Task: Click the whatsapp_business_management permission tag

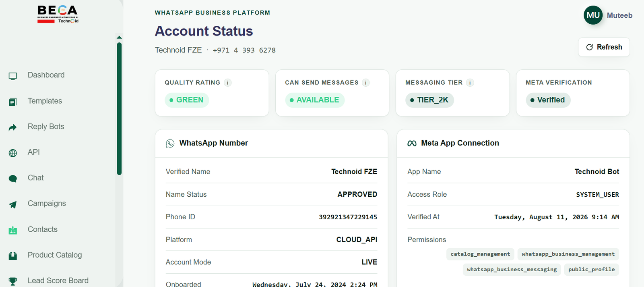Action: (568, 254)
